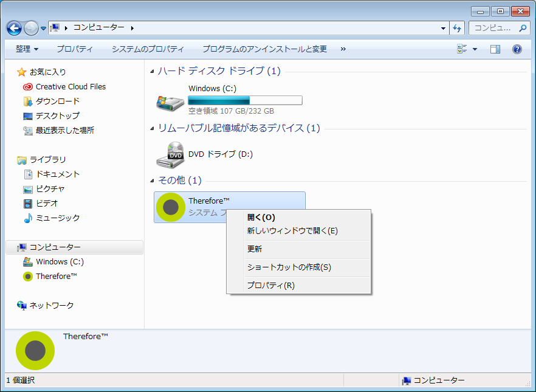Change the view with the view icon
The height and width of the screenshot is (392, 536).
point(462,49)
